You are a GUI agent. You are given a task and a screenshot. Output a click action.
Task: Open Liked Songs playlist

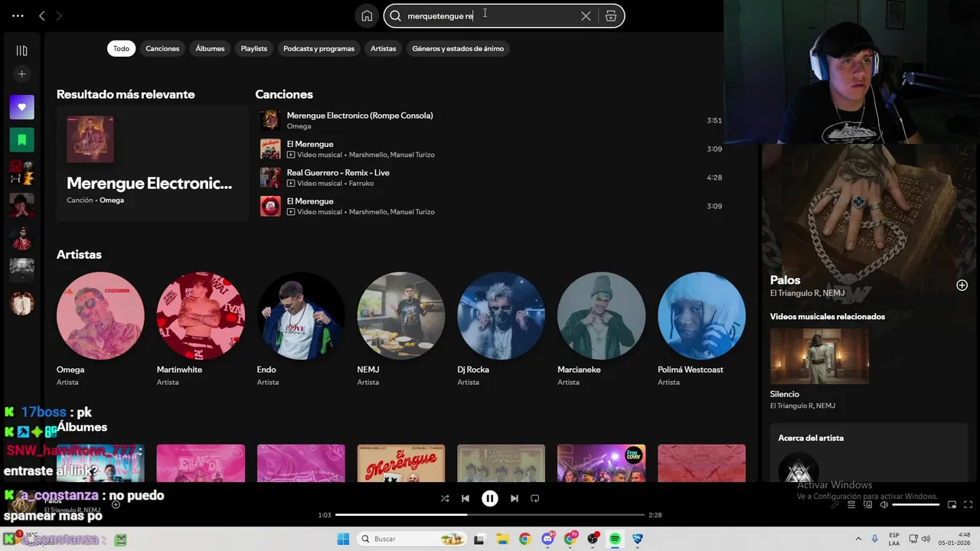click(x=21, y=107)
